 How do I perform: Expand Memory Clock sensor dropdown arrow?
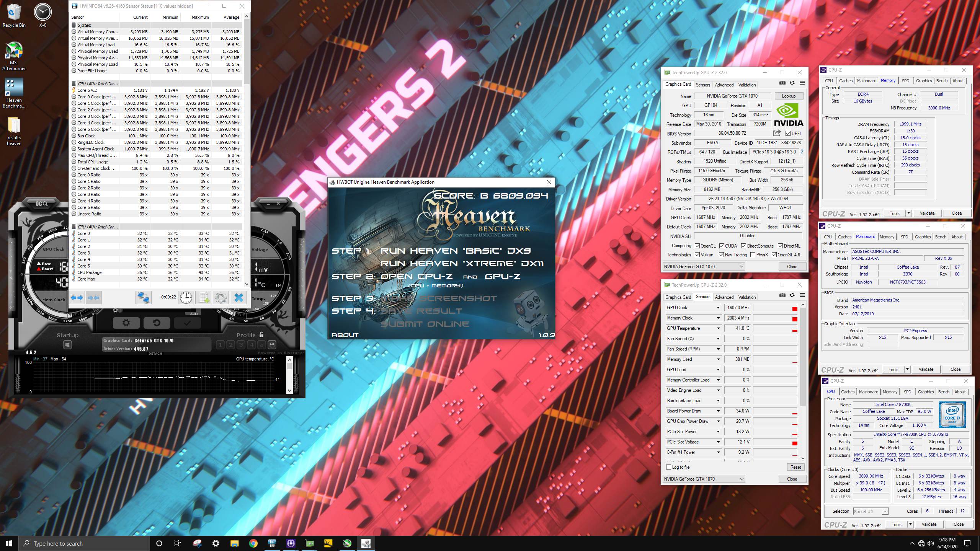click(x=718, y=318)
